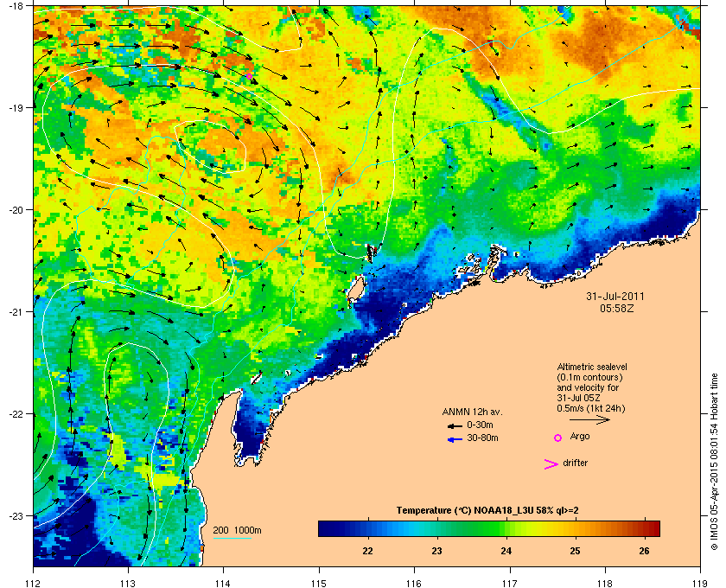This screenshot has height=588, width=726.
Task: Click the 'ANMN 12h av.' legend heading
Action: [x=472, y=412]
